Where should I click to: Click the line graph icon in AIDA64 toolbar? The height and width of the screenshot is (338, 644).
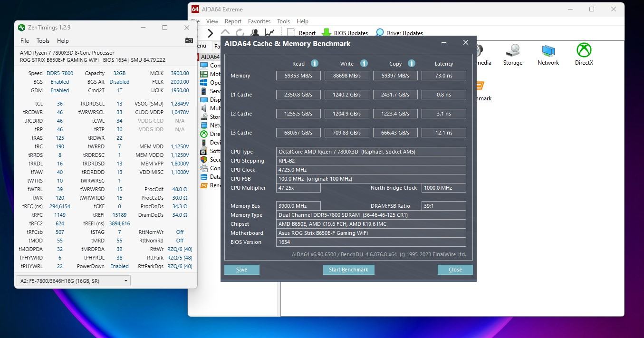pyautogui.click(x=269, y=33)
